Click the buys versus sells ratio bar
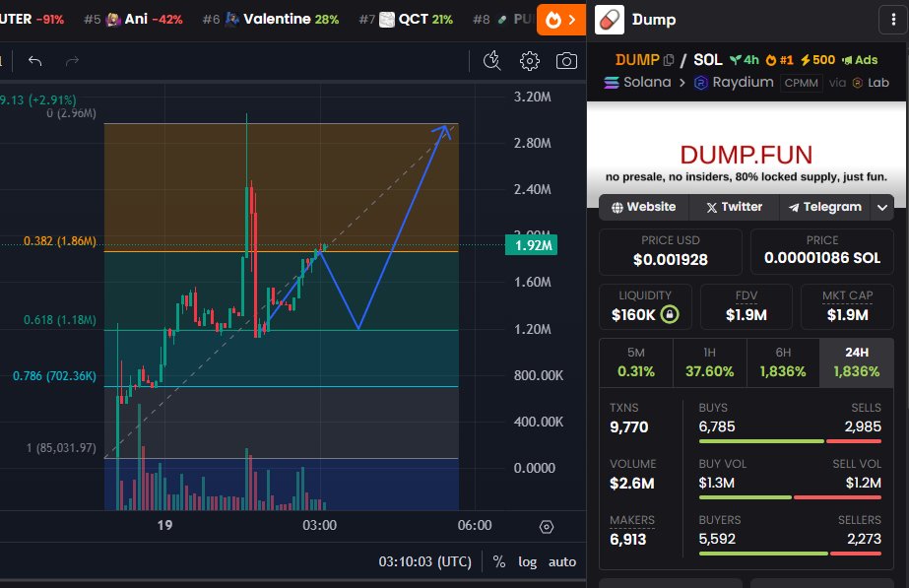 (x=790, y=442)
